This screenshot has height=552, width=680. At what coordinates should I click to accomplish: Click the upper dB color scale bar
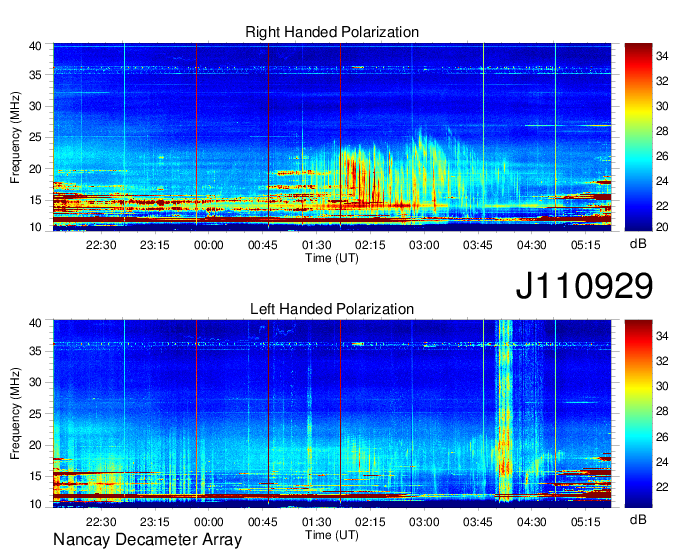click(x=638, y=137)
